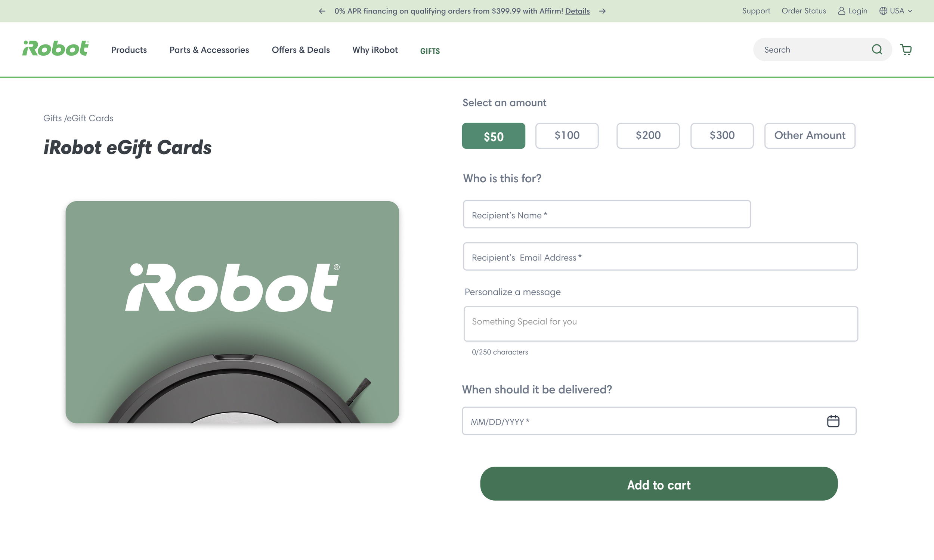Viewport: 934px width, 560px height.
Task: Open the Products menu
Action: click(129, 50)
